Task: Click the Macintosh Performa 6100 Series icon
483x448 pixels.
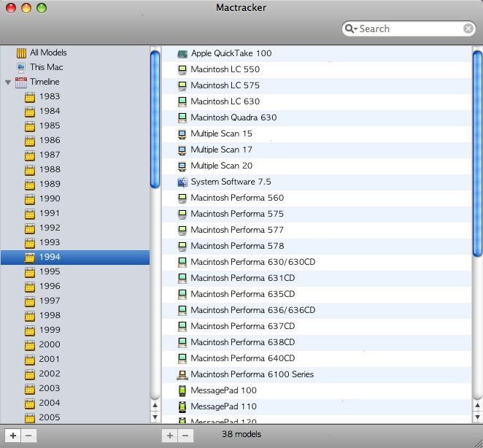Action: (x=182, y=374)
